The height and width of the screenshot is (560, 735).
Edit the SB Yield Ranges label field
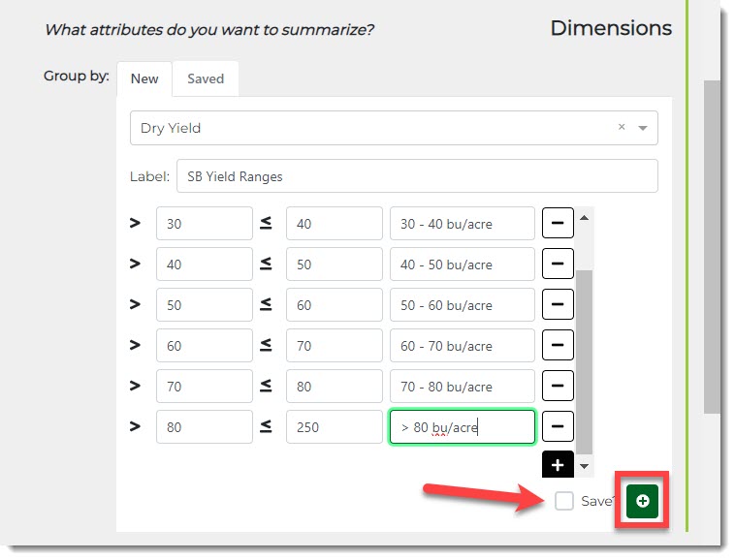416,176
